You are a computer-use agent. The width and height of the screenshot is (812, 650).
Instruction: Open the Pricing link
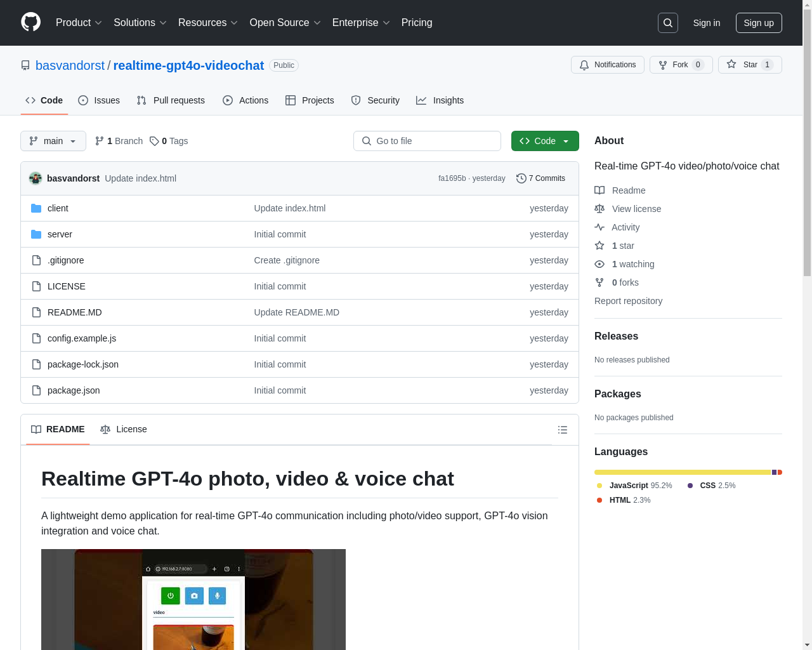(417, 23)
